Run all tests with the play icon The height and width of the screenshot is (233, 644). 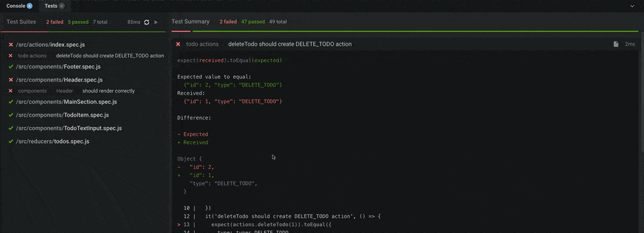[x=156, y=22]
